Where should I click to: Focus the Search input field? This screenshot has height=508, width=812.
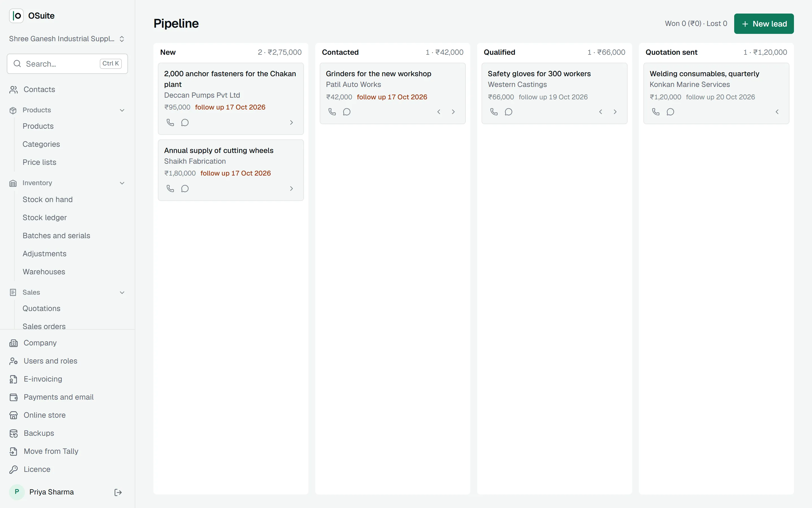coord(67,64)
